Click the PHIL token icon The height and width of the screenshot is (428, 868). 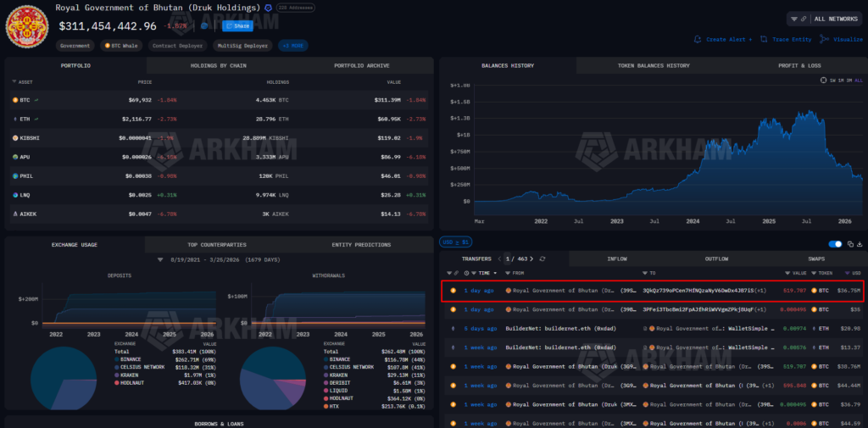tap(15, 175)
